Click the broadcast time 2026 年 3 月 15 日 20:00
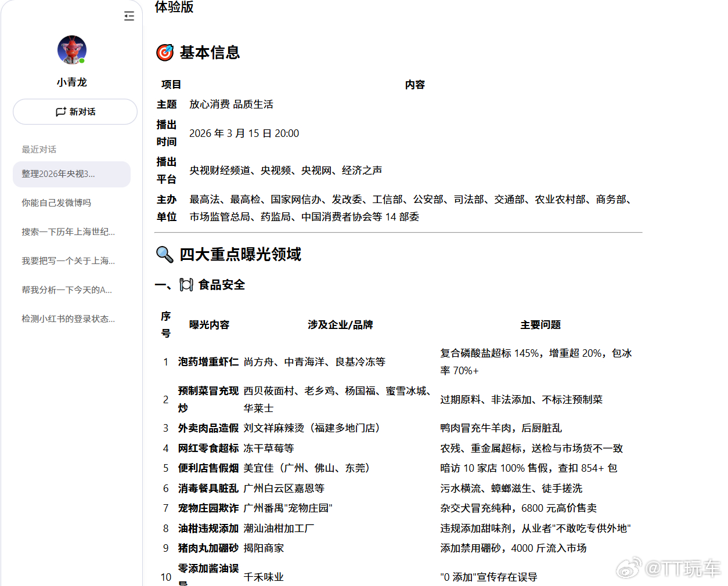Image resolution: width=728 pixels, height=586 pixels. [x=244, y=133]
